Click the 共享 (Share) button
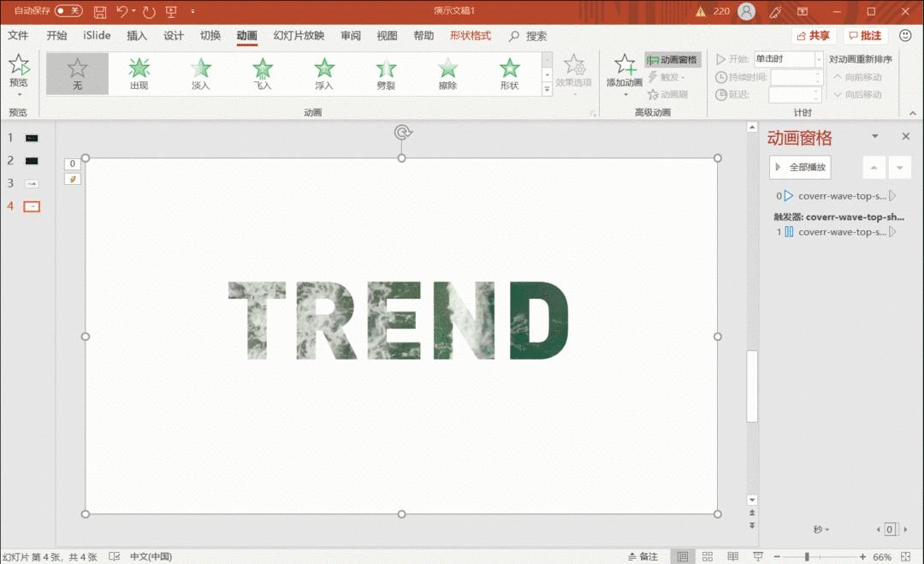 pyautogui.click(x=813, y=36)
